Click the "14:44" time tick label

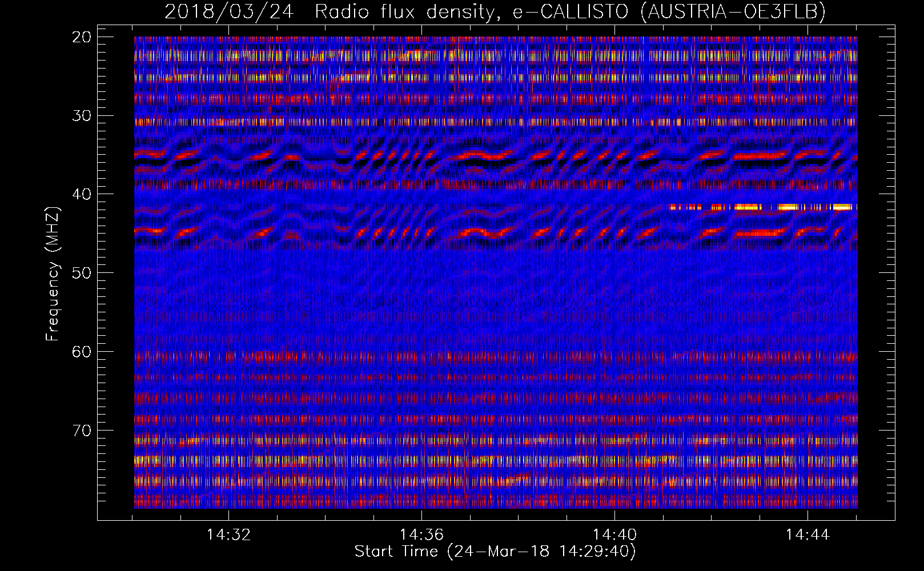pos(808,535)
